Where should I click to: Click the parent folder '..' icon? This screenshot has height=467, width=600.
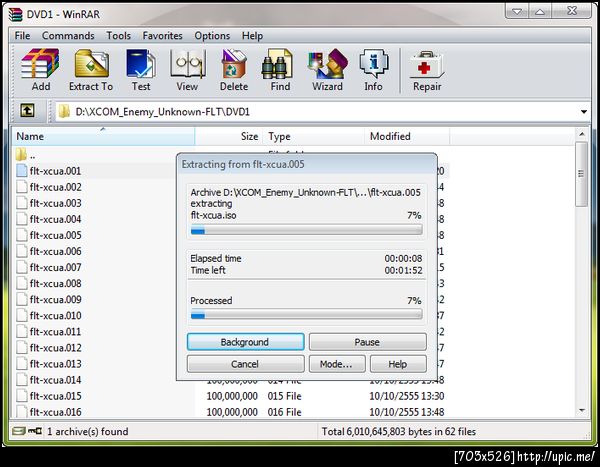(21, 155)
